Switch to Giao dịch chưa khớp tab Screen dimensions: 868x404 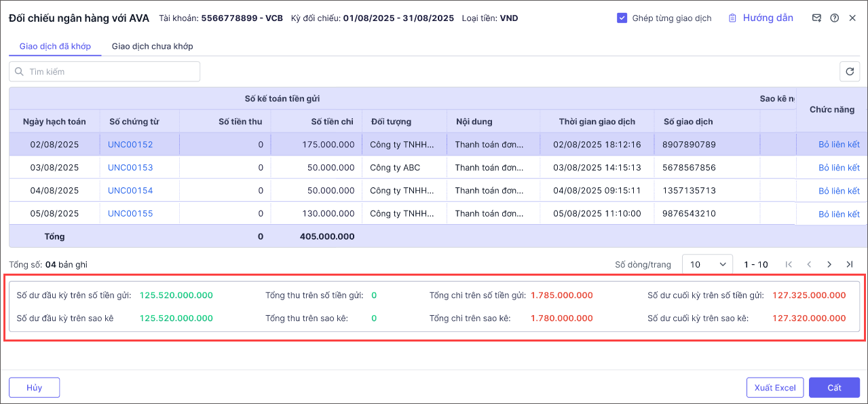click(x=152, y=46)
